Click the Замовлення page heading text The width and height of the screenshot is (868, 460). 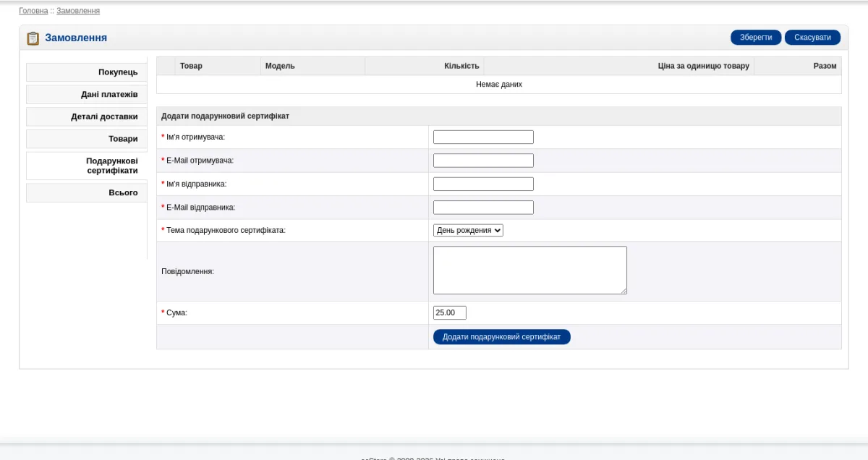(x=76, y=38)
